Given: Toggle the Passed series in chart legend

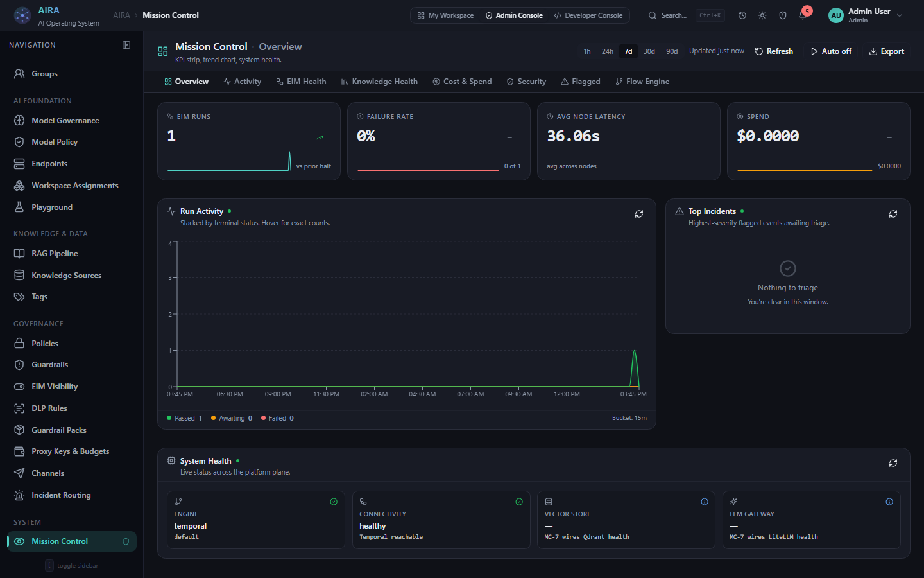Looking at the screenshot, I should pos(184,418).
